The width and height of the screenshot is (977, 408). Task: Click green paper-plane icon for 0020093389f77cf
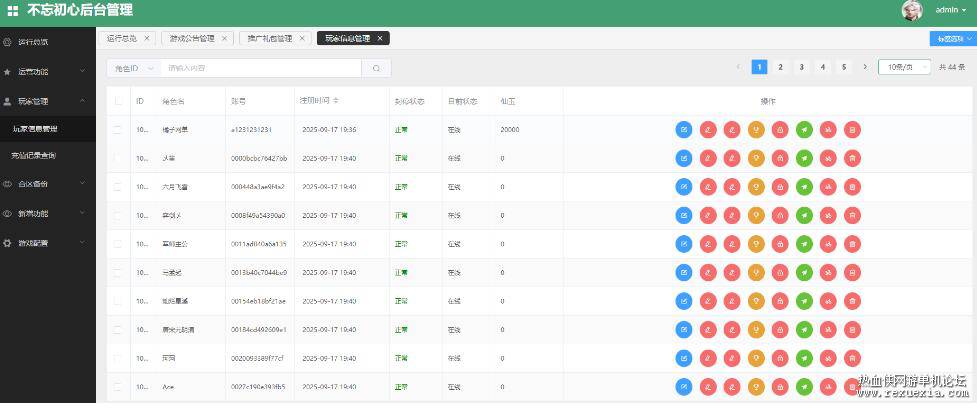point(804,358)
